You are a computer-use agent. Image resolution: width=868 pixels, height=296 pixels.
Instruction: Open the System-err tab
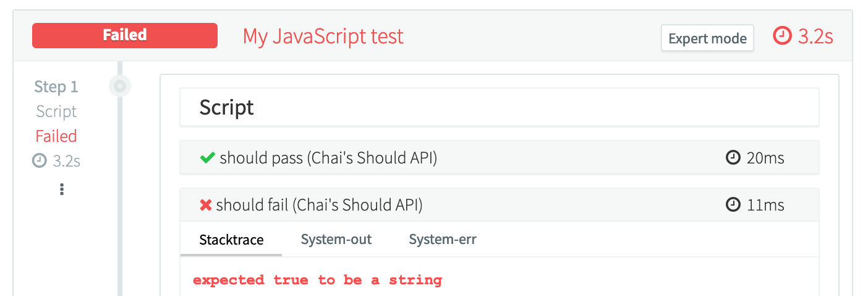click(x=443, y=240)
